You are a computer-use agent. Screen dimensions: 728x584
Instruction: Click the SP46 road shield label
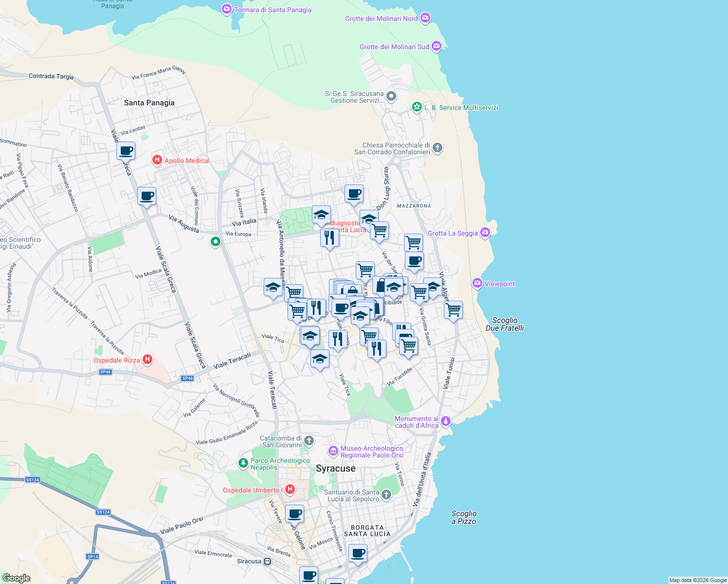(x=105, y=372)
